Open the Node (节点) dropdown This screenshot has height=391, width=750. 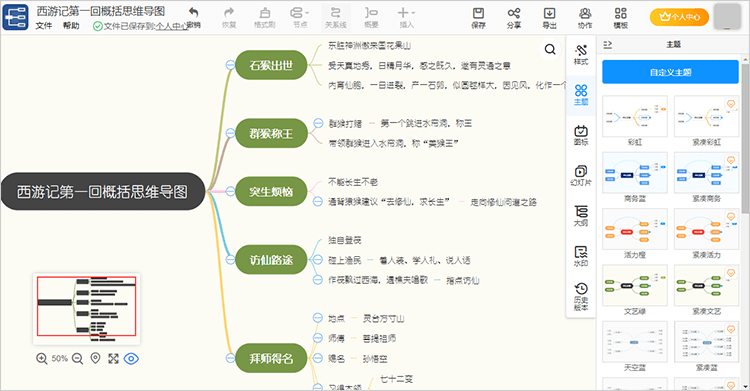coord(300,17)
